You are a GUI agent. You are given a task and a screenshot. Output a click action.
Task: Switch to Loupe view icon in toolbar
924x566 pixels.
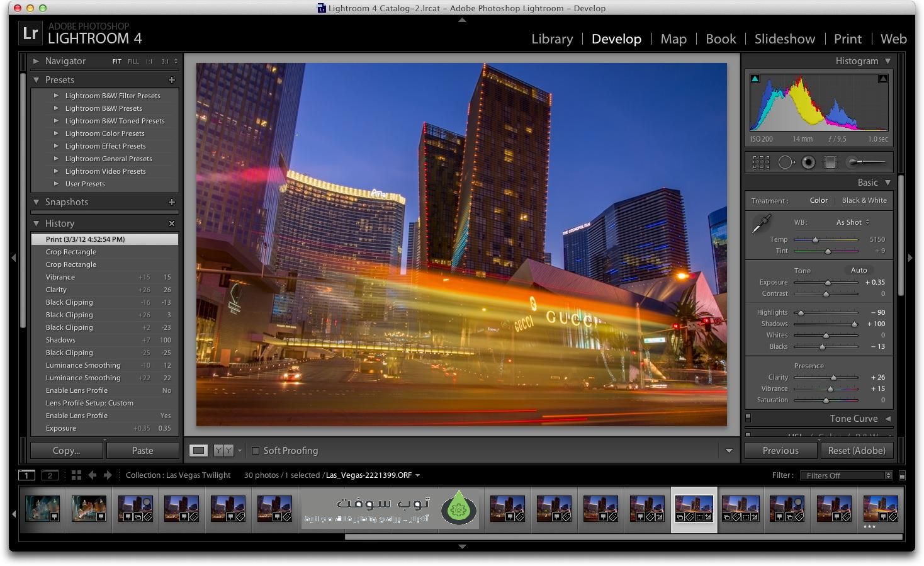[x=199, y=450]
